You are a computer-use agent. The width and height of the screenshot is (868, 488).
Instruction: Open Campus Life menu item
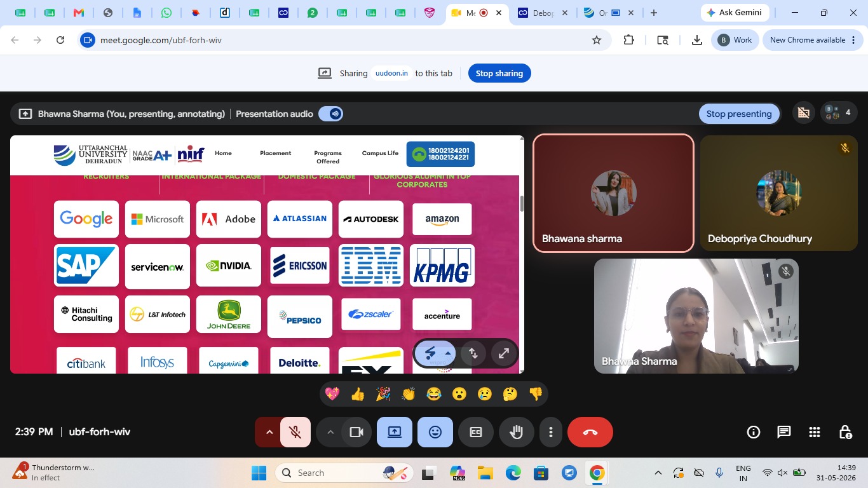click(x=380, y=153)
